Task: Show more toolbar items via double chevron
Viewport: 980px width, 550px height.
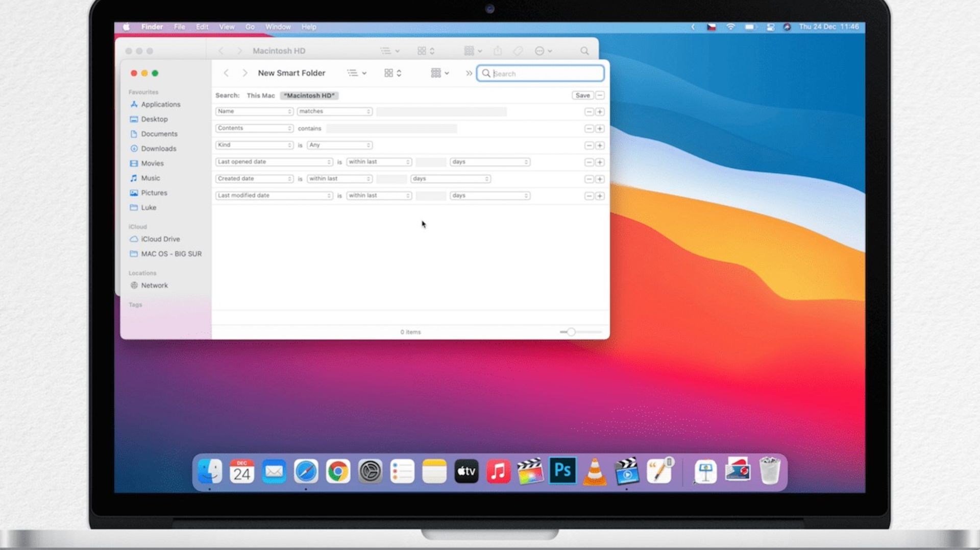Action: click(x=469, y=74)
